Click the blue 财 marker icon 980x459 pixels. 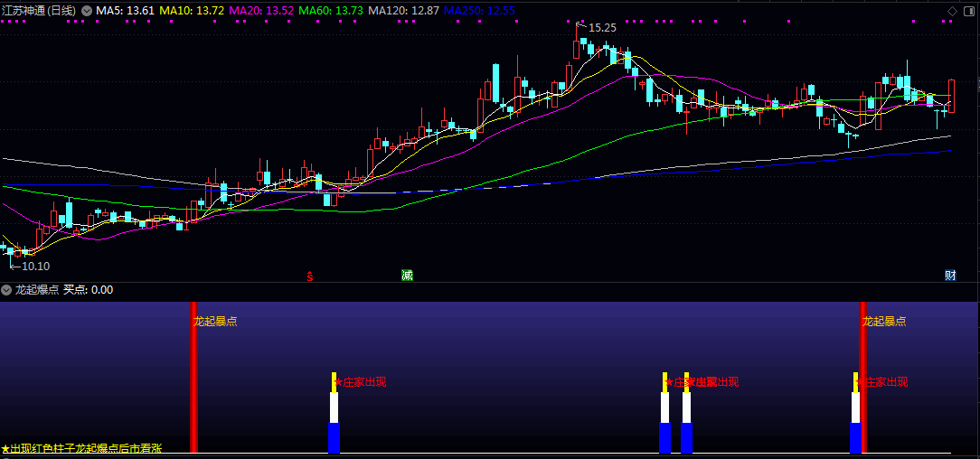pyautogui.click(x=950, y=276)
